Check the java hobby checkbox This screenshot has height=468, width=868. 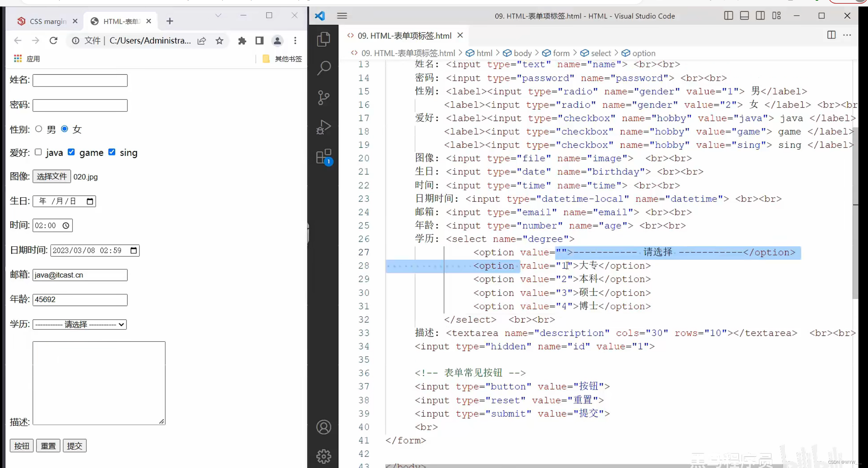point(38,152)
